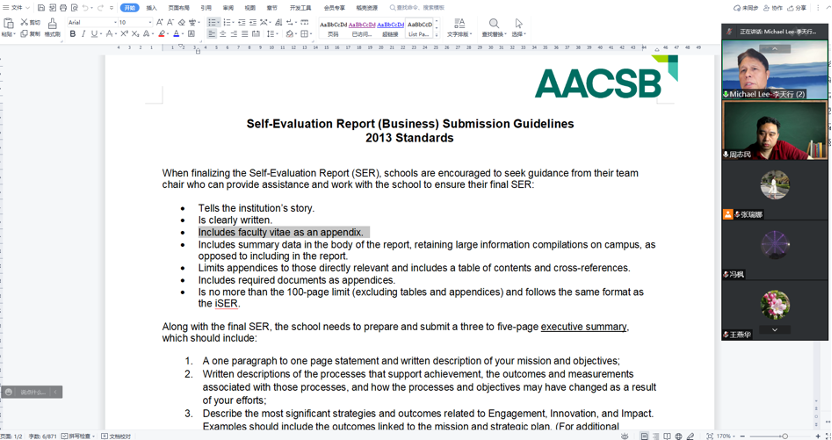Click the undo arrow icon

[85, 7]
